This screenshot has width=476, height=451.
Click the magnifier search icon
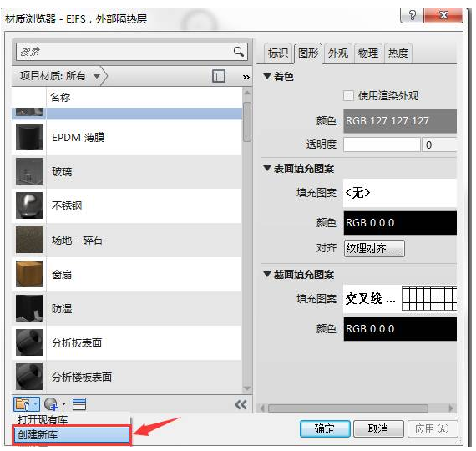coord(239,52)
